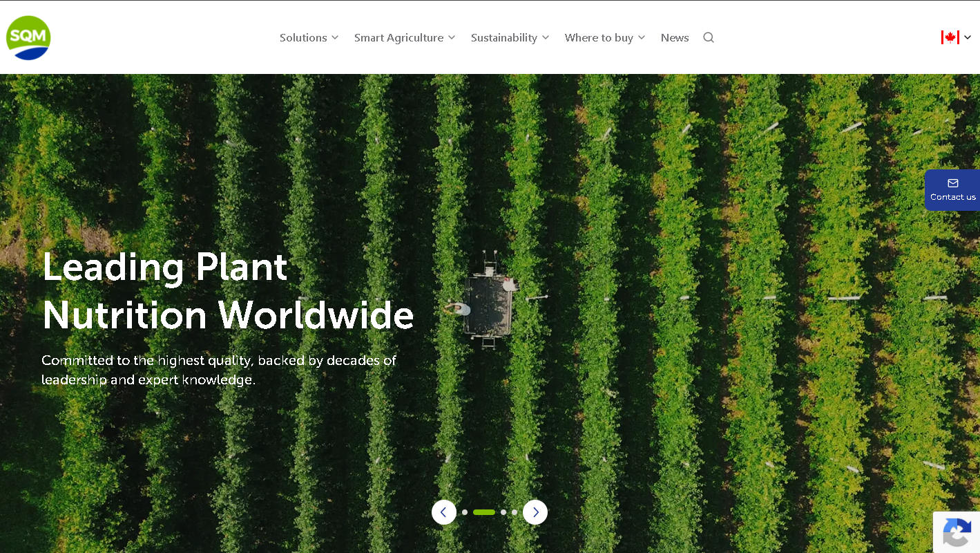The height and width of the screenshot is (553, 980).
Task: Expand the Smart Agriculture dropdown chevron
Action: tap(452, 38)
